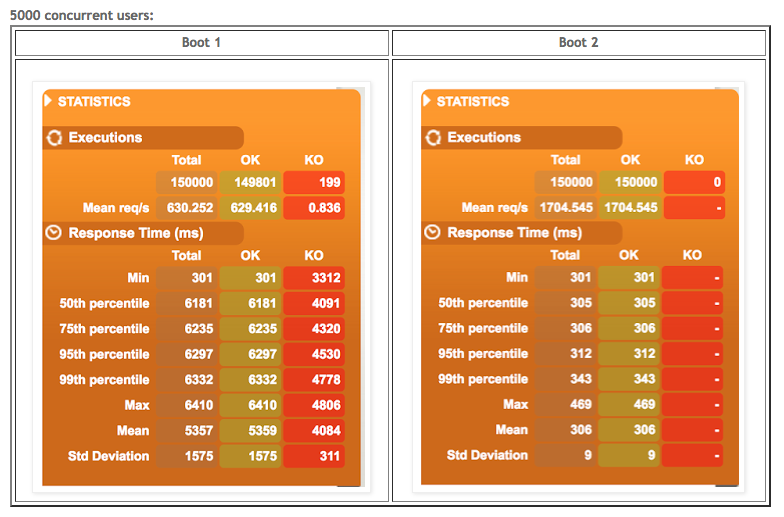The height and width of the screenshot is (517, 784).
Task: Click Boot 1 total 50th percentile 6181
Action: click(x=187, y=304)
